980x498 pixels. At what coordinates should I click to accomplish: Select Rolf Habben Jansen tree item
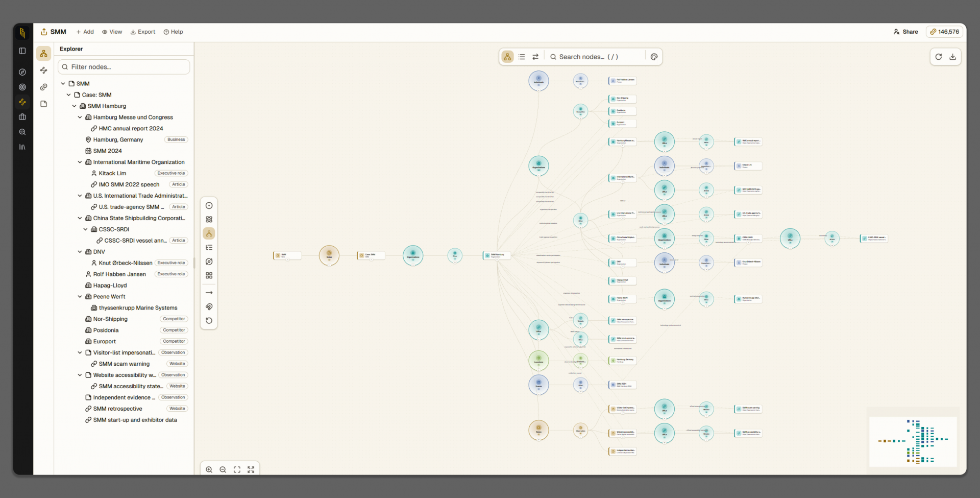click(x=119, y=274)
